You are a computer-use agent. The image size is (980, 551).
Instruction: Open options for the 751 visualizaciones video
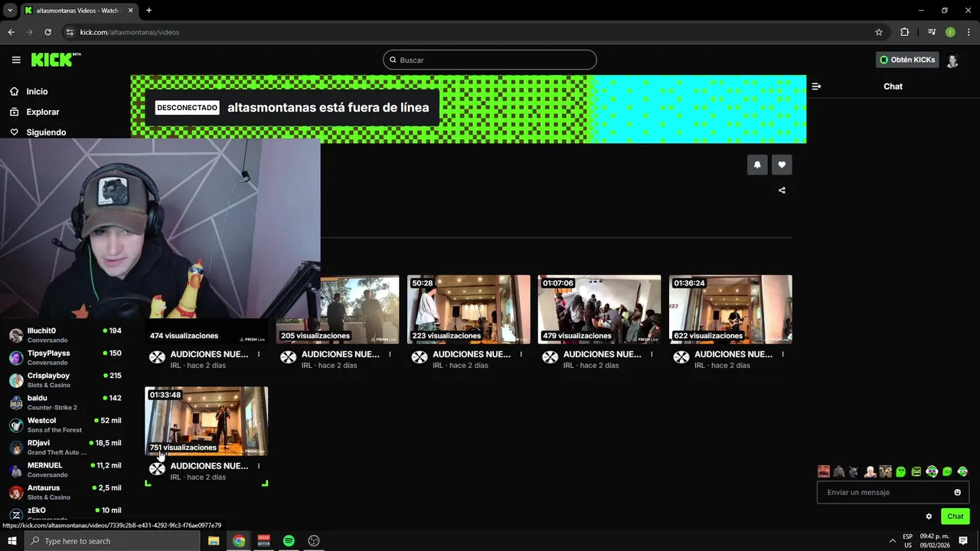[x=259, y=466]
